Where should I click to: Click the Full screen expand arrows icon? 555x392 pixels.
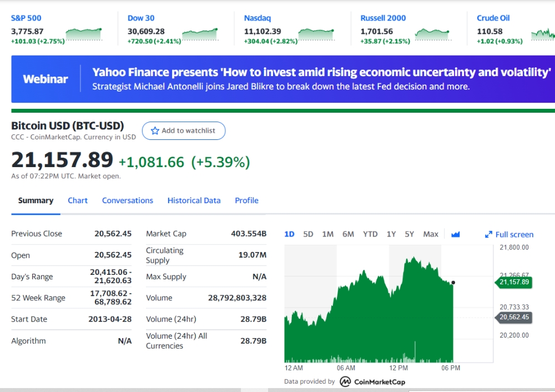[x=488, y=234]
